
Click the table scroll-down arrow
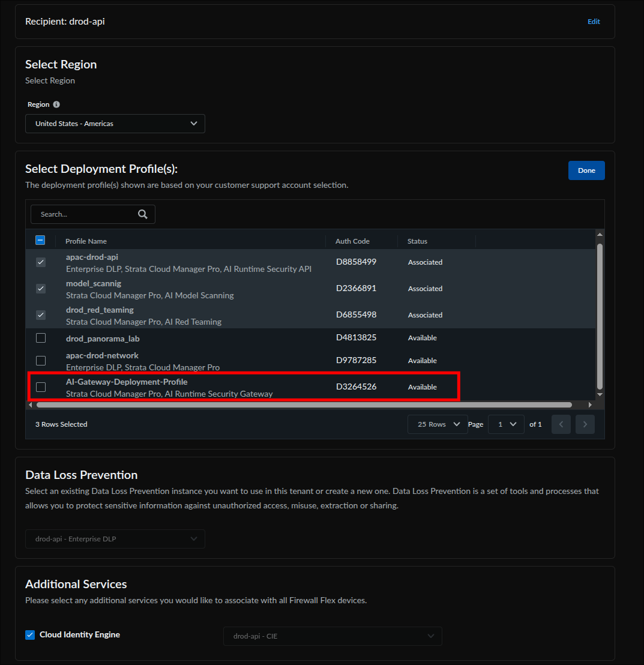pyautogui.click(x=600, y=394)
